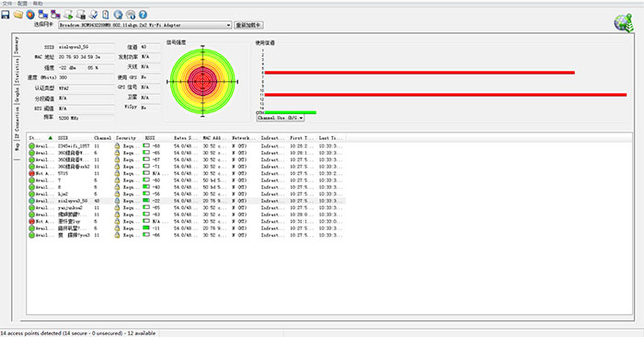Expand the Channel Use dropdown
The width and height of the screenshot is (644, 337).
pyautogui.click(x=281, y=118)
